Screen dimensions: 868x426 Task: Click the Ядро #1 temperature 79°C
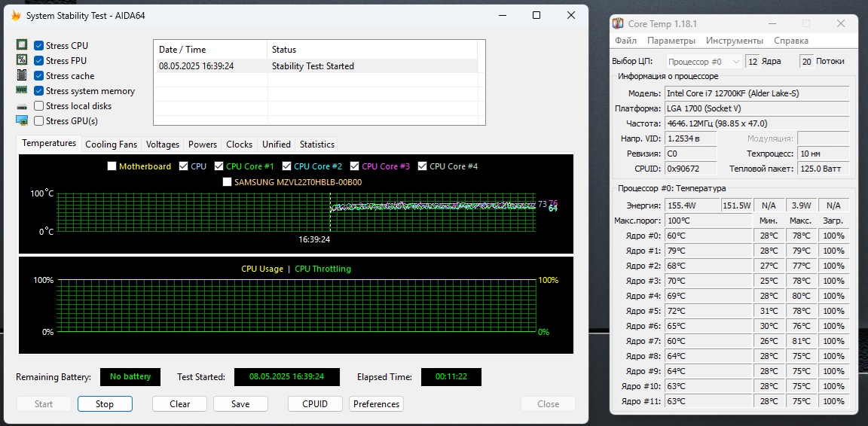(708, 251)
